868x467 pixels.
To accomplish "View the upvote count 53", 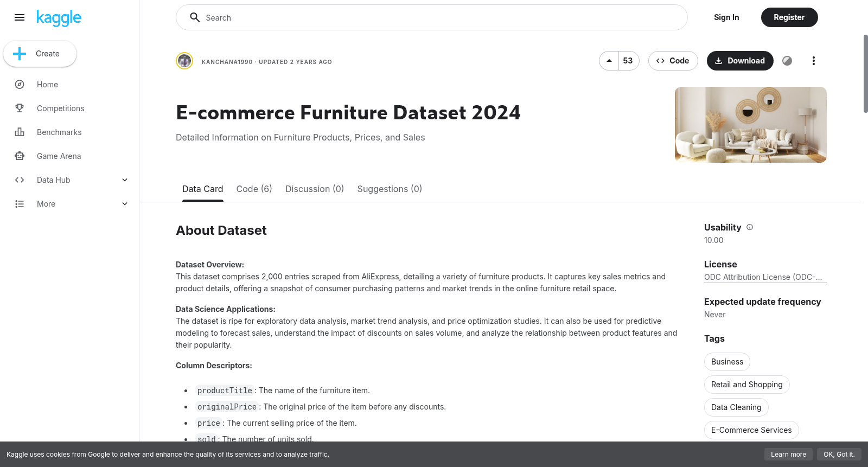I will [628, 61].
